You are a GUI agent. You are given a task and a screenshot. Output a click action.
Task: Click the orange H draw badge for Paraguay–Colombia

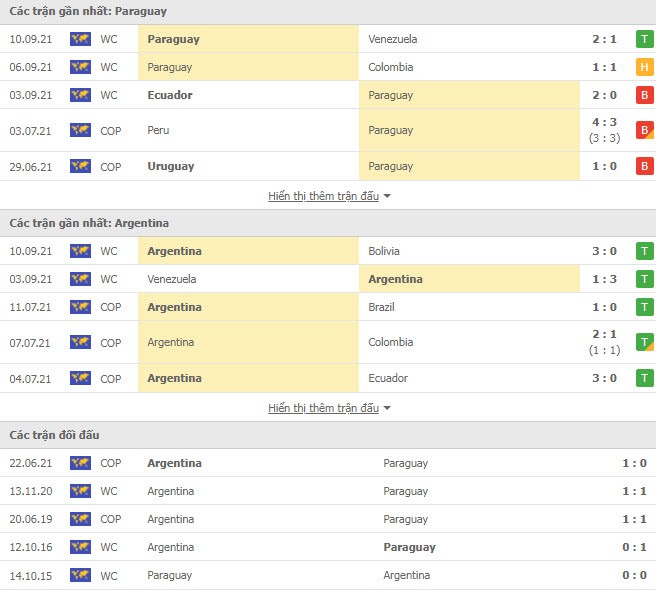pyautogui.click(x=645, y=67)
